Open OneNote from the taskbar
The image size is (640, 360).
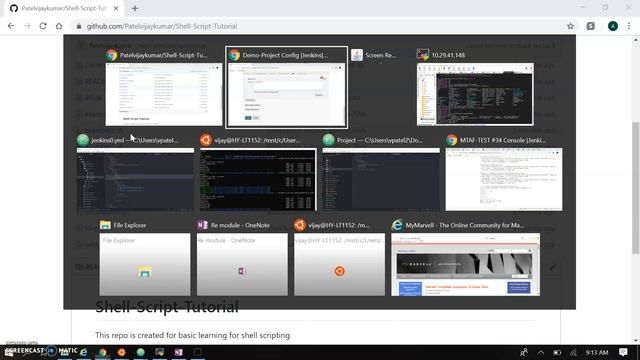pos(178,352)
